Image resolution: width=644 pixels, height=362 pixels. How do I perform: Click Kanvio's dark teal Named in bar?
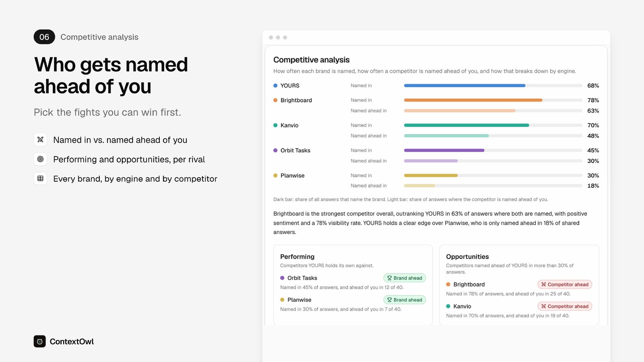(466, 125)
